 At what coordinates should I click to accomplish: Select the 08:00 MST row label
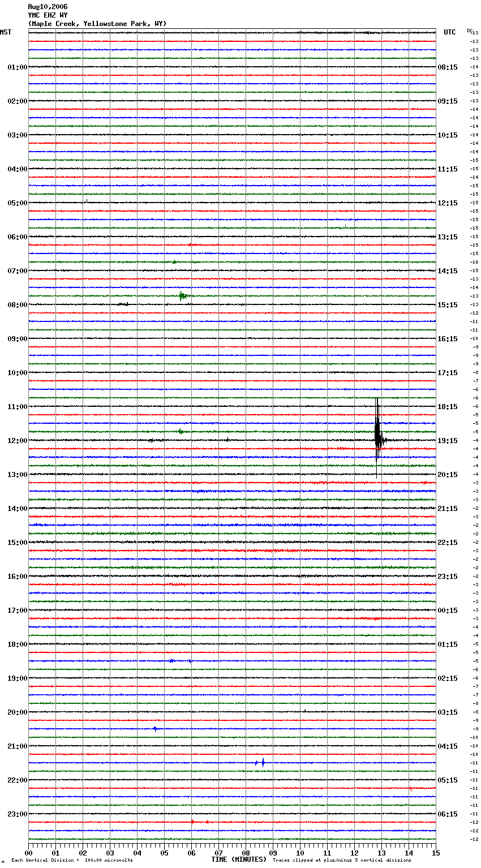pos(18,305)
